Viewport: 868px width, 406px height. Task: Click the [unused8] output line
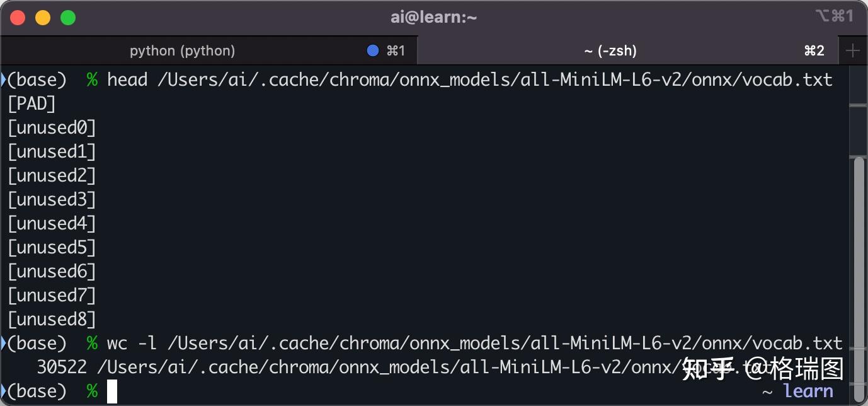pyautogui.click(x=52, y=319)
